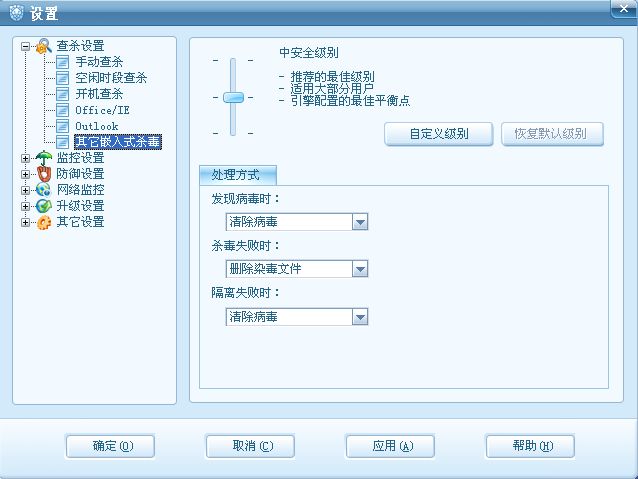Viewport: 638px width, 479px height.
Task: Click the shield glove icon for 防御设置
Action: (44, 174)
